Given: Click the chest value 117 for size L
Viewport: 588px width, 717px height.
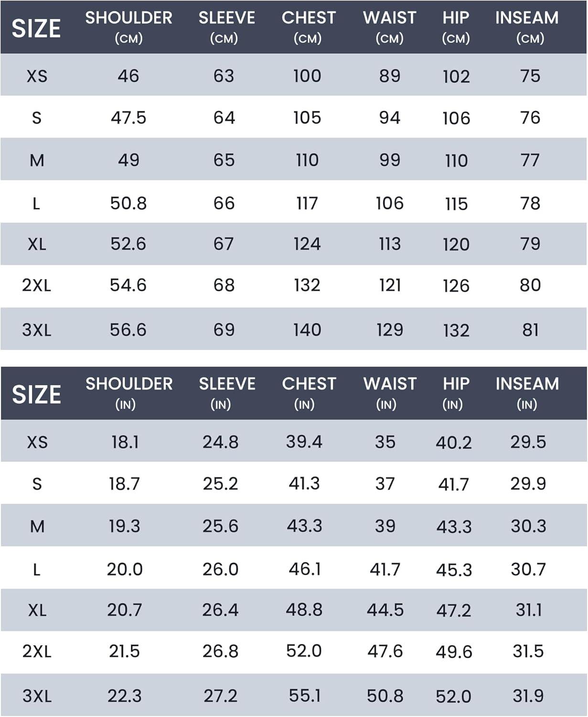Looking at the screenshot, I should [x=307, y=203].
